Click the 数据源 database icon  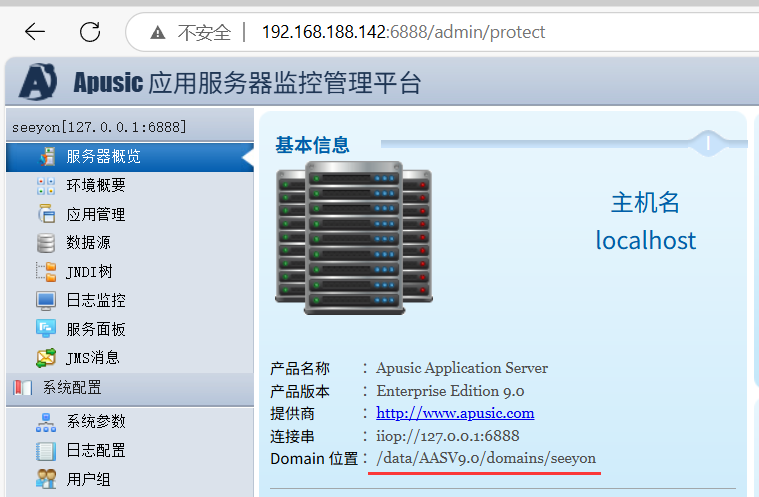[46, 243]
